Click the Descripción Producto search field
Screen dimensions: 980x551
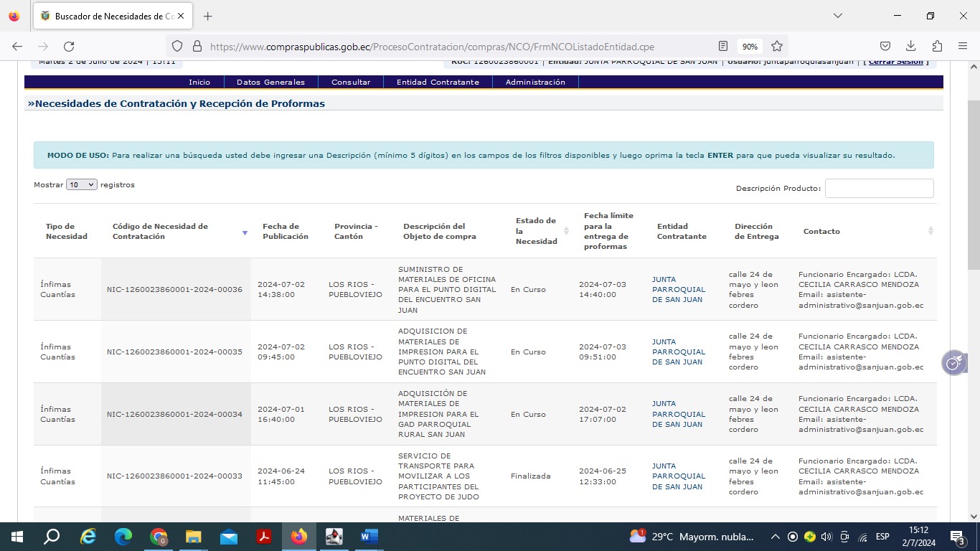[879, 189]
